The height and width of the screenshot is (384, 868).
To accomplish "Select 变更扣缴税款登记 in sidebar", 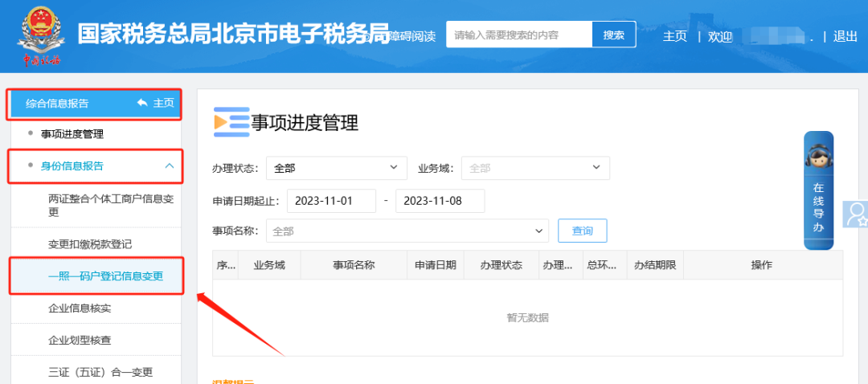I will point(89,243).
